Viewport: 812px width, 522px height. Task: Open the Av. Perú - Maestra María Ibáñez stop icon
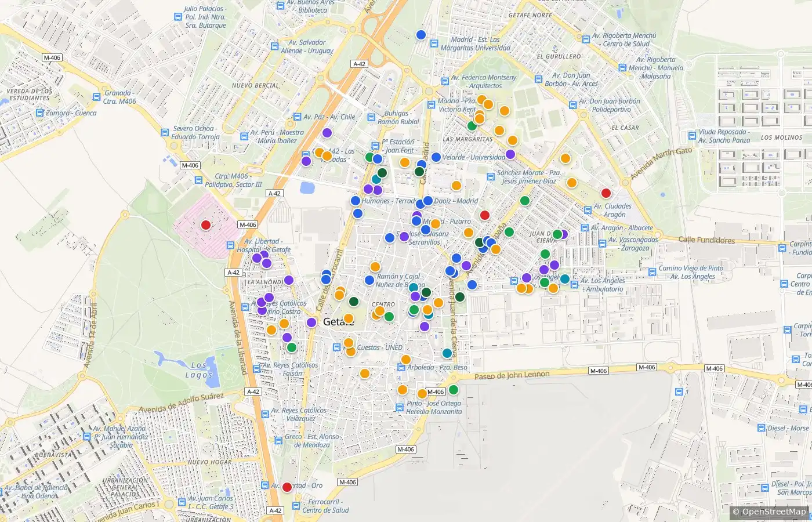(244, 137)
